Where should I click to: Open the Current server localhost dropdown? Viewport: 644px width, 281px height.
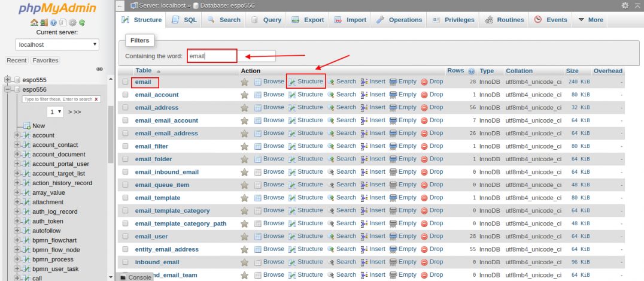tap(57, 44)
